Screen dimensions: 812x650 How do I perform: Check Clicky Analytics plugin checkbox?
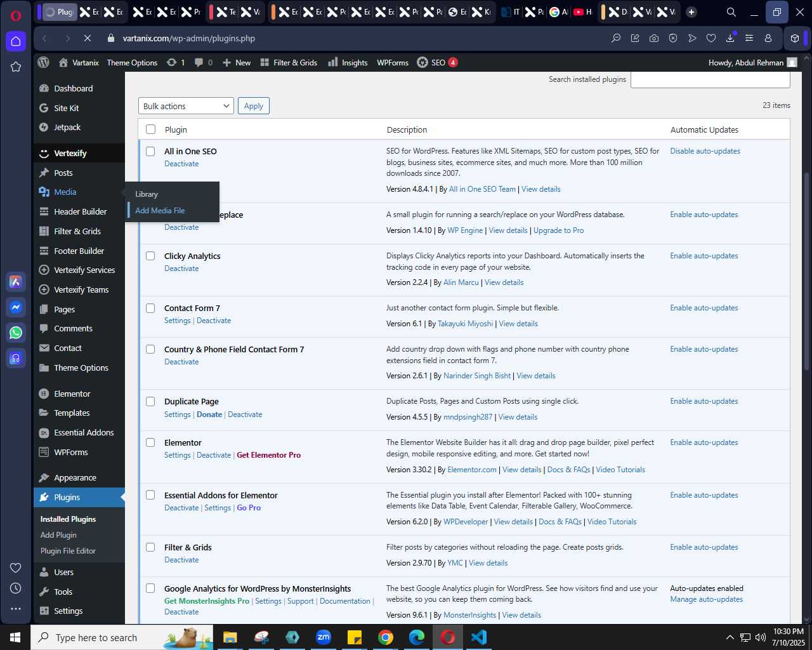point(150,256)
